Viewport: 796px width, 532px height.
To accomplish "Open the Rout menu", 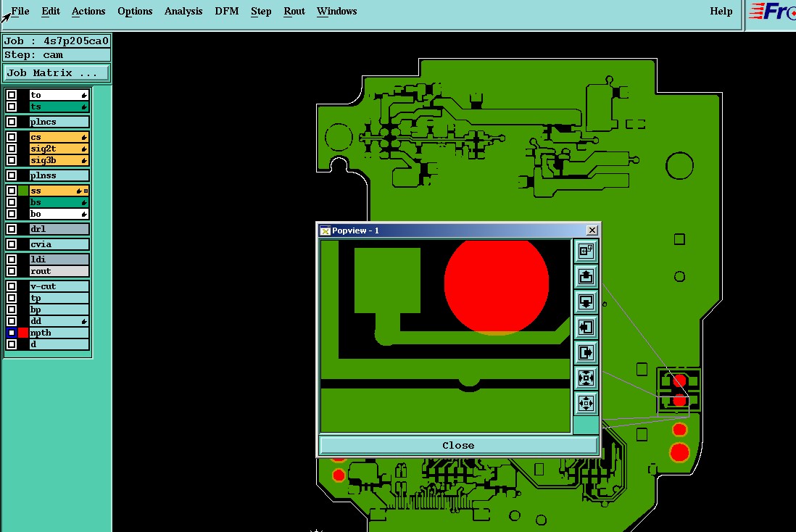I will click(x=294, y=11).
